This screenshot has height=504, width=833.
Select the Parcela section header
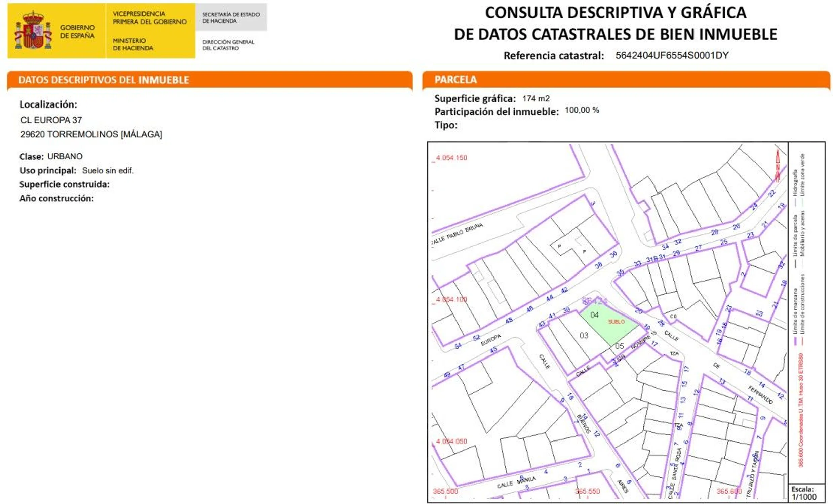(455, 80)
